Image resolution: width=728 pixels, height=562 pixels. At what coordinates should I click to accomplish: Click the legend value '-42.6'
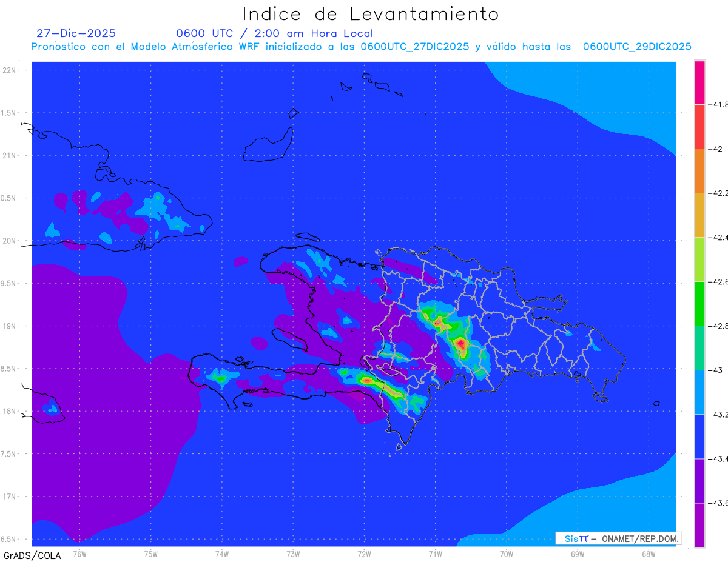click(x=719, y=282)
